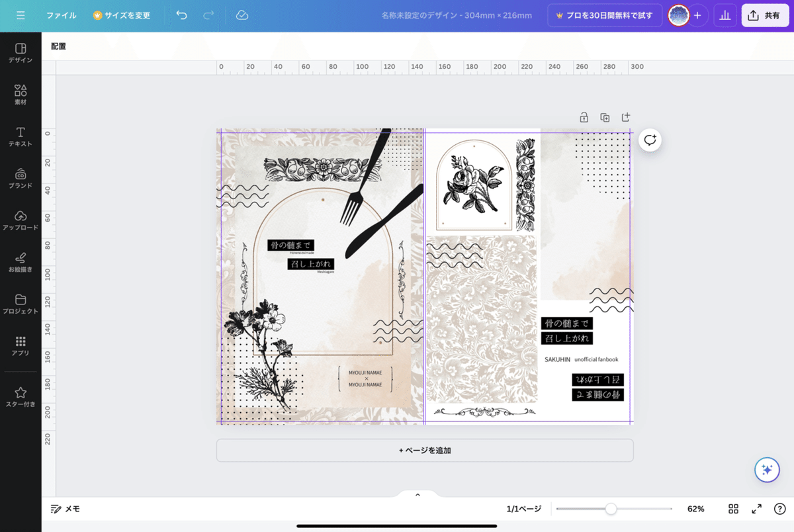Open the ファイル menu
The height and width of the screenshot is (532, 794).
[x=61, y=15]
